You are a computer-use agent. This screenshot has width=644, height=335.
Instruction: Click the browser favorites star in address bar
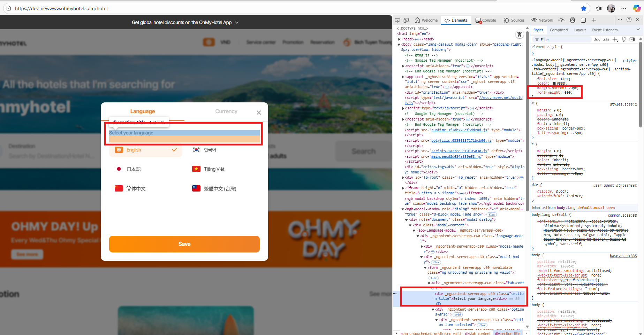tap(584, 8)
